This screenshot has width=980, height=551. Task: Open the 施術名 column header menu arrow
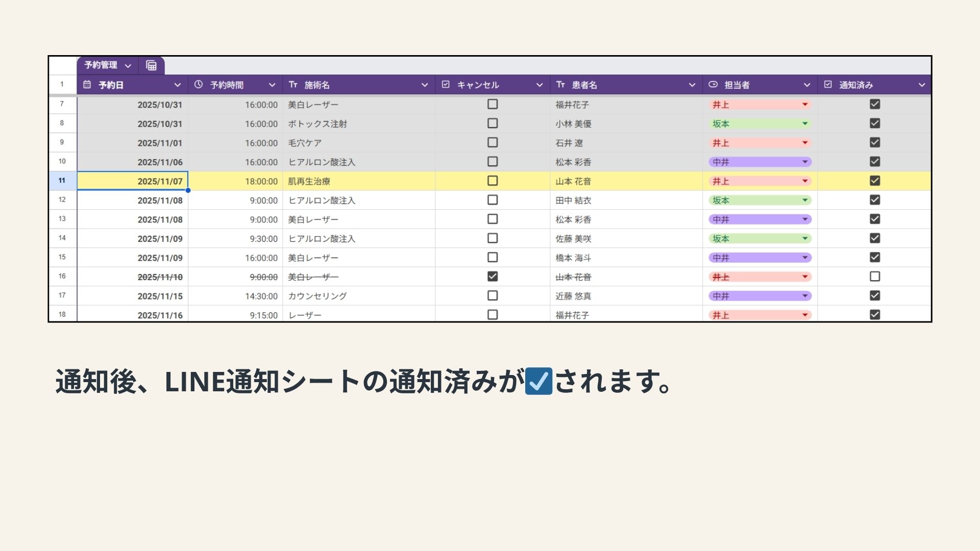tap(424, 85)
